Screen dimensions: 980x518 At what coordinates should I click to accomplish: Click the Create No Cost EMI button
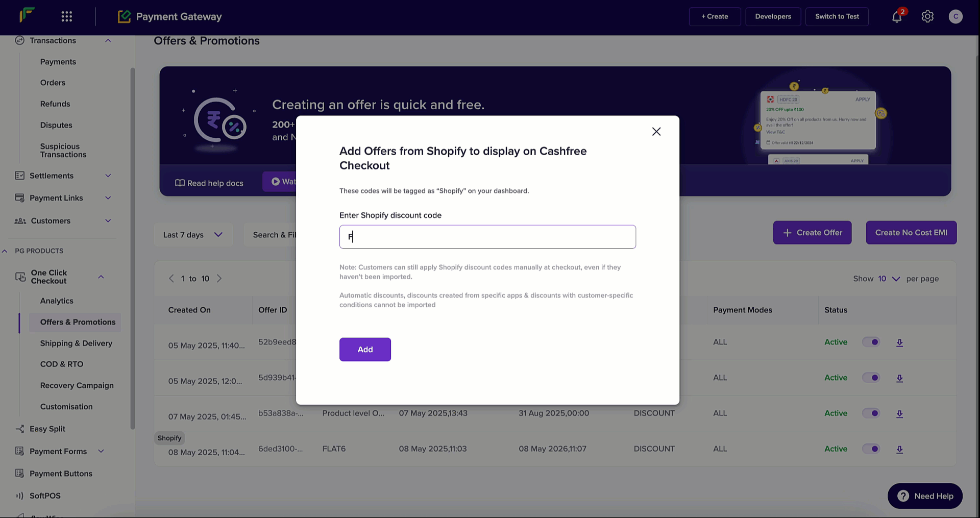click(x=911, y=233)
